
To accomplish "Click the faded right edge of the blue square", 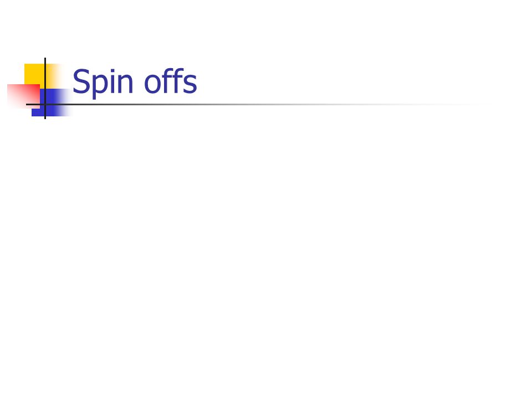I will [66, 103].
